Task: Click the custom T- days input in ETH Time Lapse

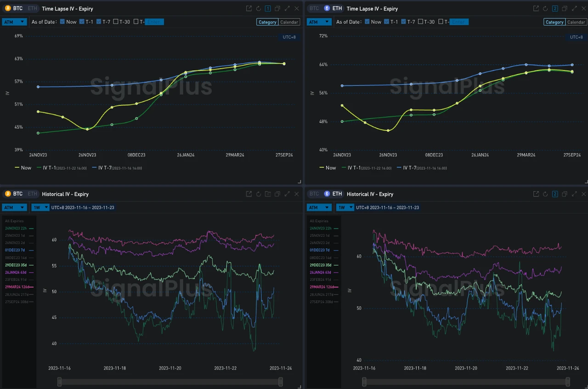Action: pyautogui.click(x=459, y=22)
